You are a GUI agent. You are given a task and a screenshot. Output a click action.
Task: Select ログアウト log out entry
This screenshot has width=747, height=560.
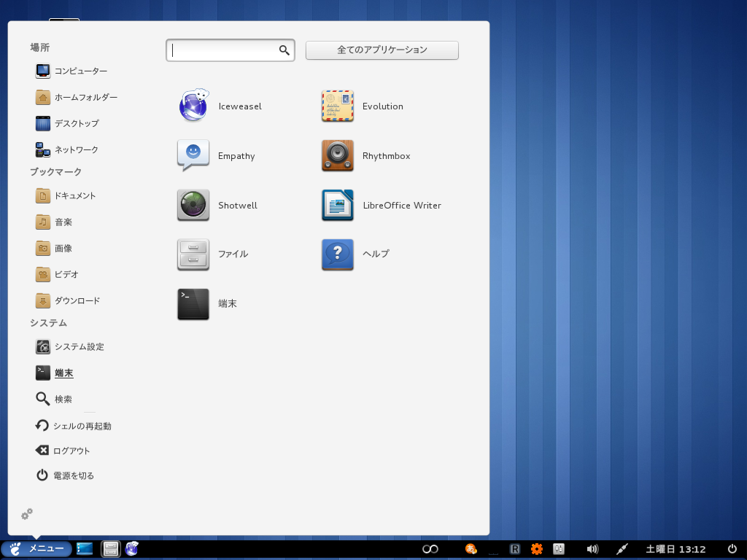pos(63,451)
